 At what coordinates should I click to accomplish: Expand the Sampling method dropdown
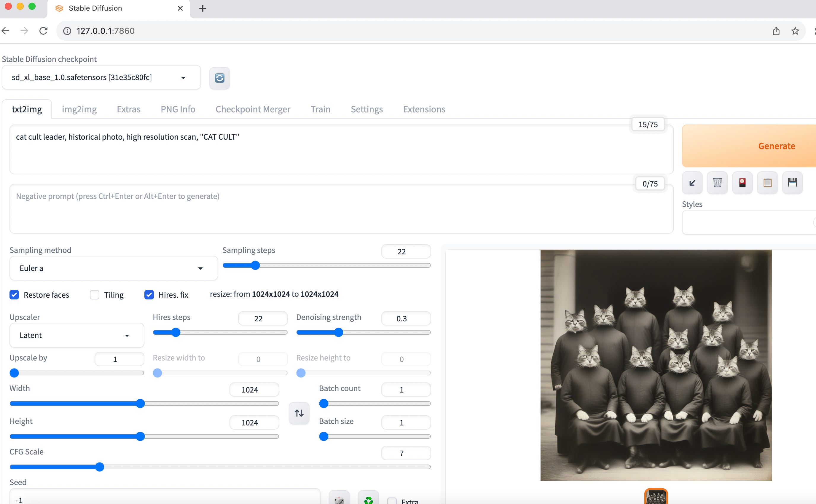pos(113,268)
